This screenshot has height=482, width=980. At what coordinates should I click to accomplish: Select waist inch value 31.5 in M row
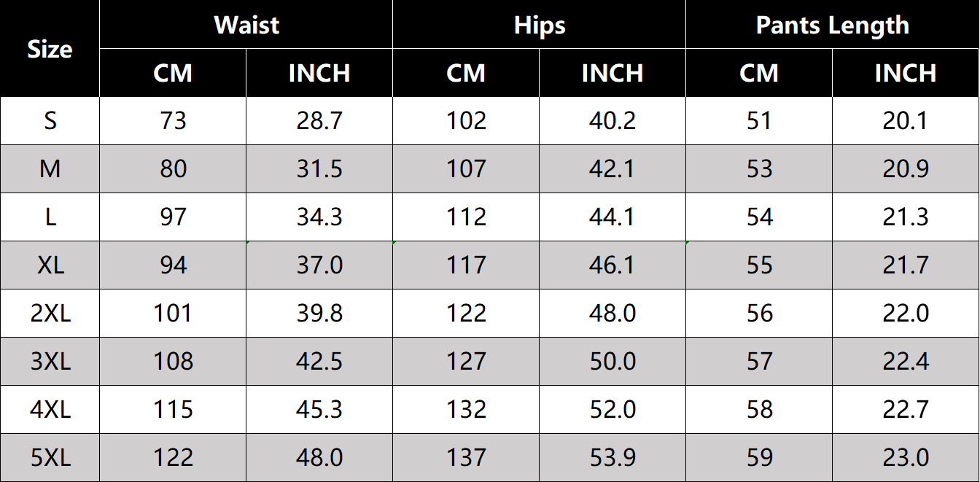click(319, 169)
